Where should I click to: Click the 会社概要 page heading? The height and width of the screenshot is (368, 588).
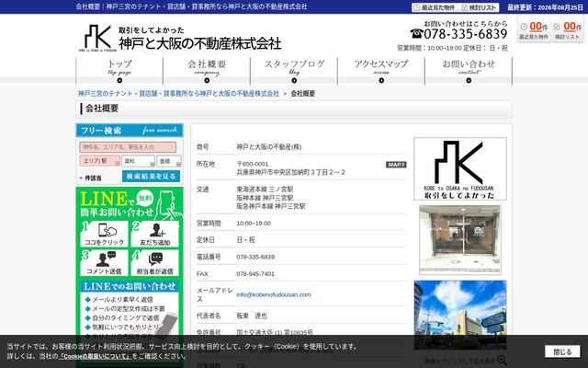[102, 109]
